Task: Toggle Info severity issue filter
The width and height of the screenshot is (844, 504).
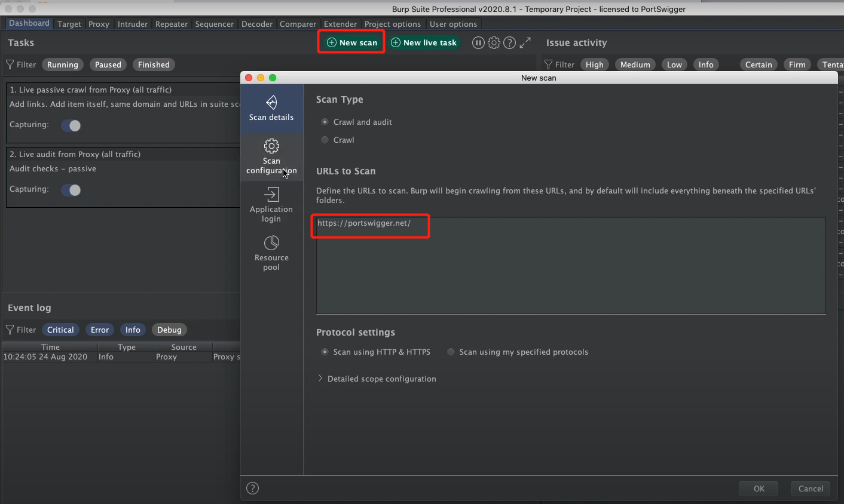Action: click(706, 64)
